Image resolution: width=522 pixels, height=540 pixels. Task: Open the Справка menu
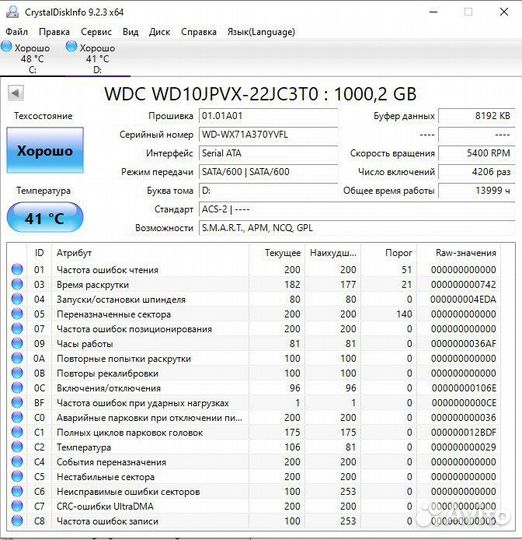pyautogui.click(x=199, y=32)
